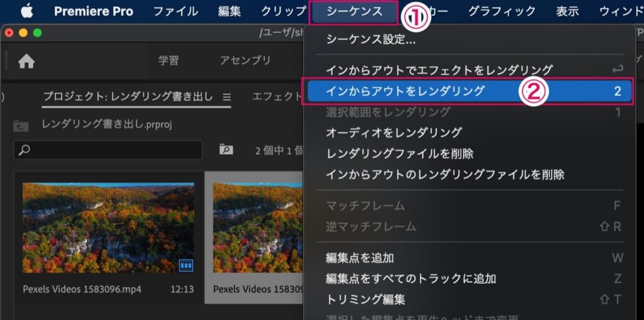Screen dimensions: 644x320
Task: Select the highlighted second Pexels video thumbnail
Action: [x=258, y=228]
